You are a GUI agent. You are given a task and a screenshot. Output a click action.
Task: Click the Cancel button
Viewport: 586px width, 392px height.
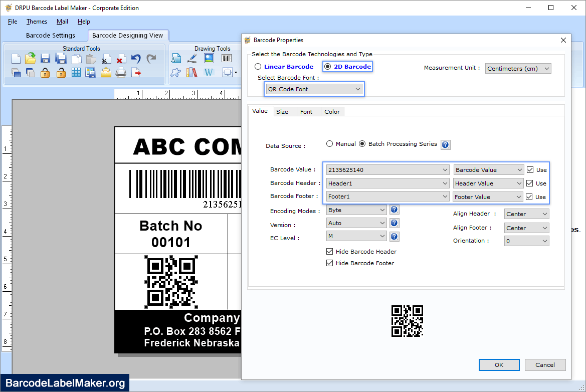(x=545, y=365)
